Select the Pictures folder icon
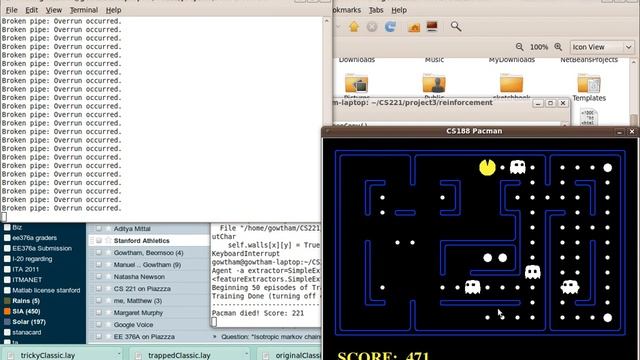Screen dimensions: 640x360 (356, 84)
